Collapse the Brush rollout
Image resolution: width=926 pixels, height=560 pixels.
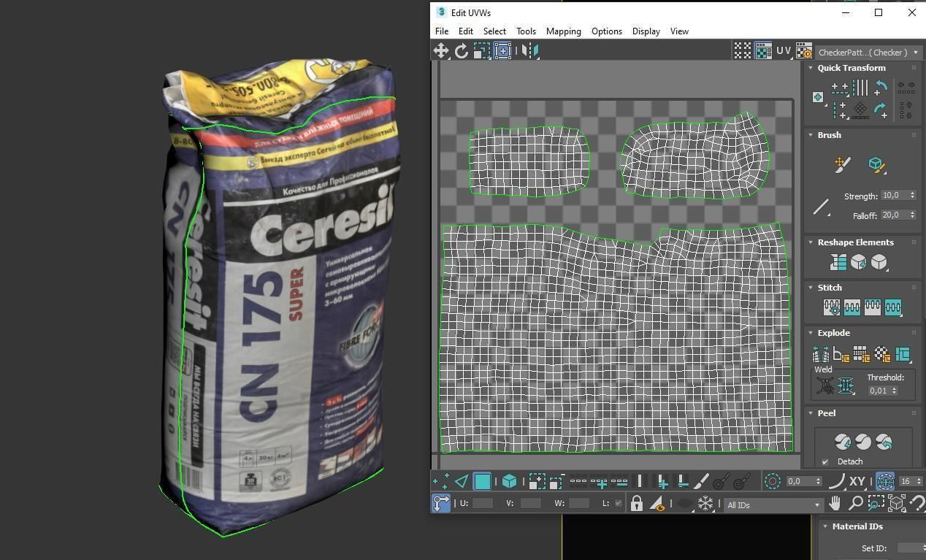click(x=811, y=135)
